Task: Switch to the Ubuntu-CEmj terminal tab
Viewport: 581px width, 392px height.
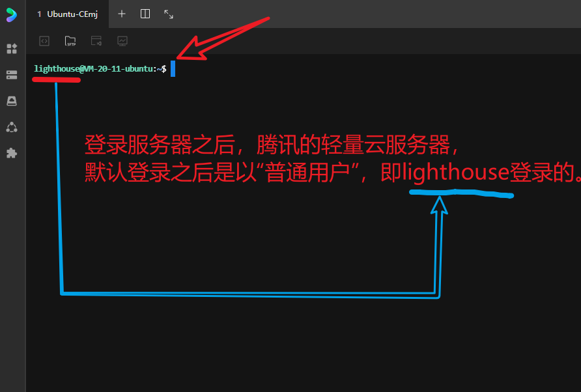Action: 72,14
